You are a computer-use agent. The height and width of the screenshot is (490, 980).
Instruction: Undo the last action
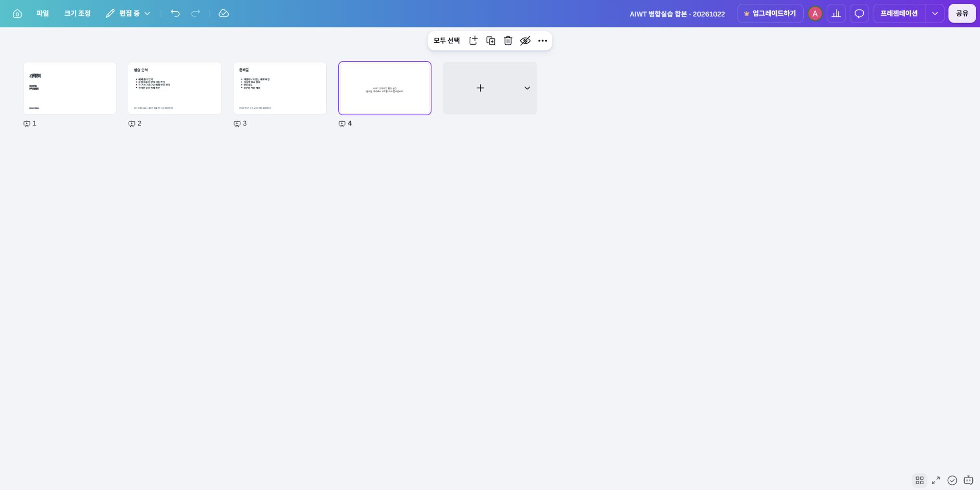(x=175, y=13)
